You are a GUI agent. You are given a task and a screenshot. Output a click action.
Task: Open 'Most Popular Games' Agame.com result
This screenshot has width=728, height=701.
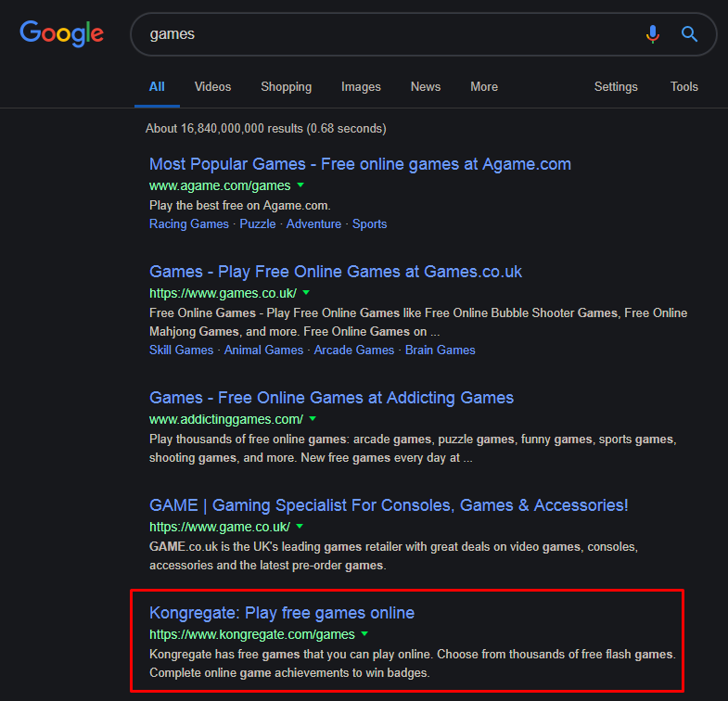360,164
